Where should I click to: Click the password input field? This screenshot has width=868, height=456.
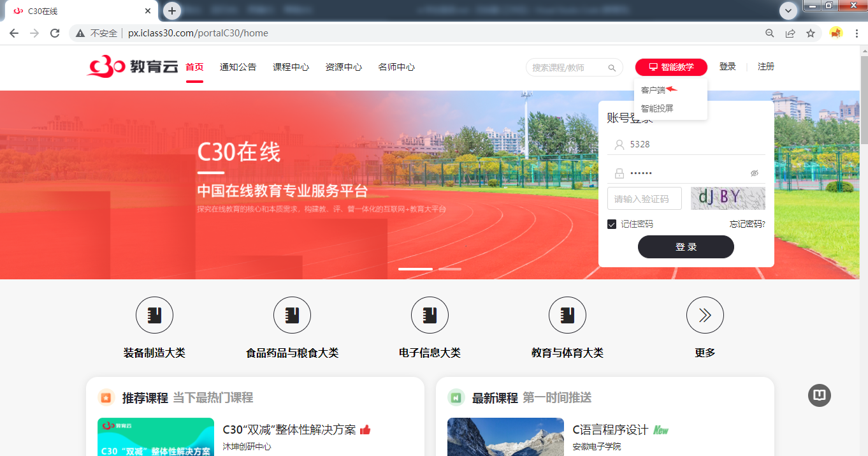click(686, 173)
